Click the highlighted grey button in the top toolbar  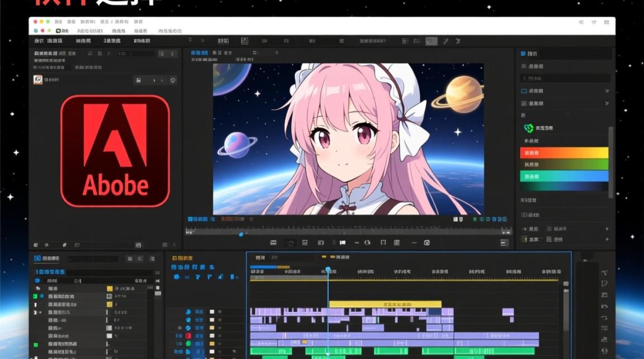point(432,41)
